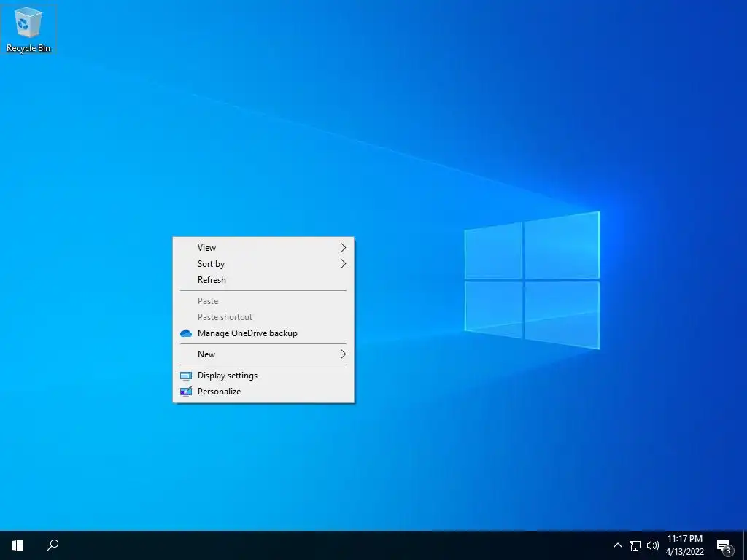
Task: Click the Personalize paintbrush icon
Action: (186, 392)
